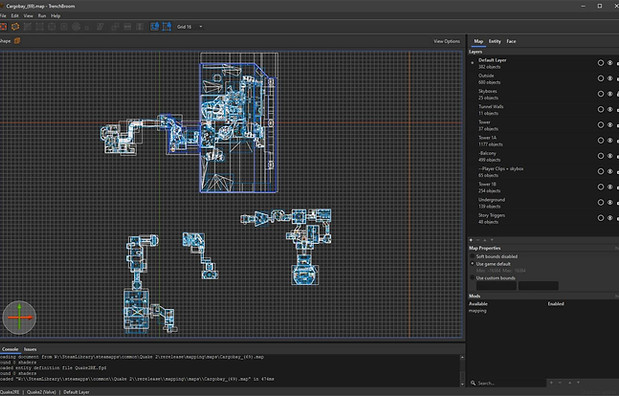Hide the Outside layer with its eye icon
The width and height of the screenshot is (619, 396).
click(610, 78)
